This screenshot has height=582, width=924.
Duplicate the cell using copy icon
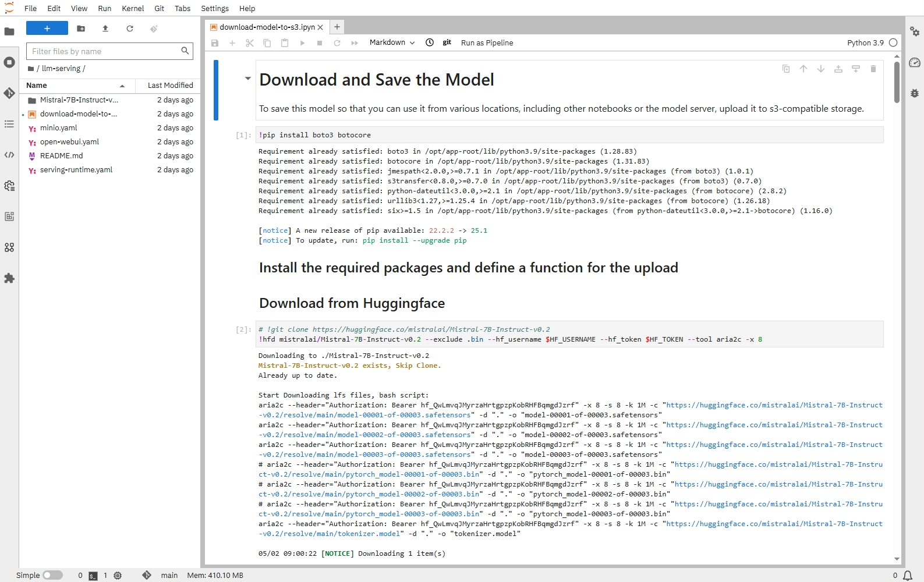(786, 69)
